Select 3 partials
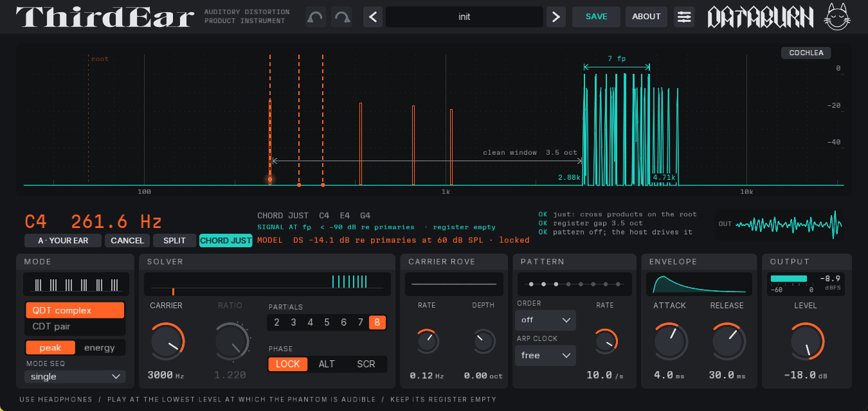The image size is (868, 411). [293, 322]
